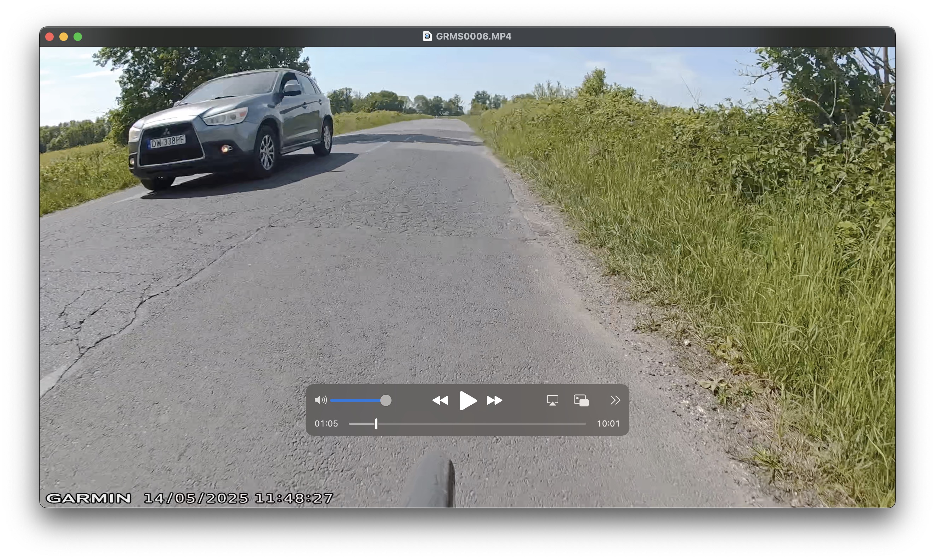Click the playhead on the timeline
The height and width of the screenshot is (560, 935).
pos(376,424)
